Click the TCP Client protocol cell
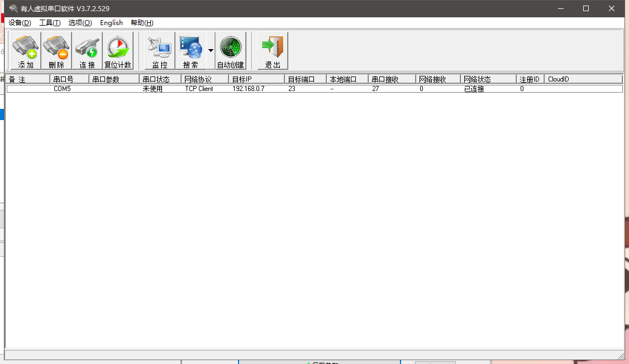The width and height of the screenshot is (629, 364). (x=199, y=89)
